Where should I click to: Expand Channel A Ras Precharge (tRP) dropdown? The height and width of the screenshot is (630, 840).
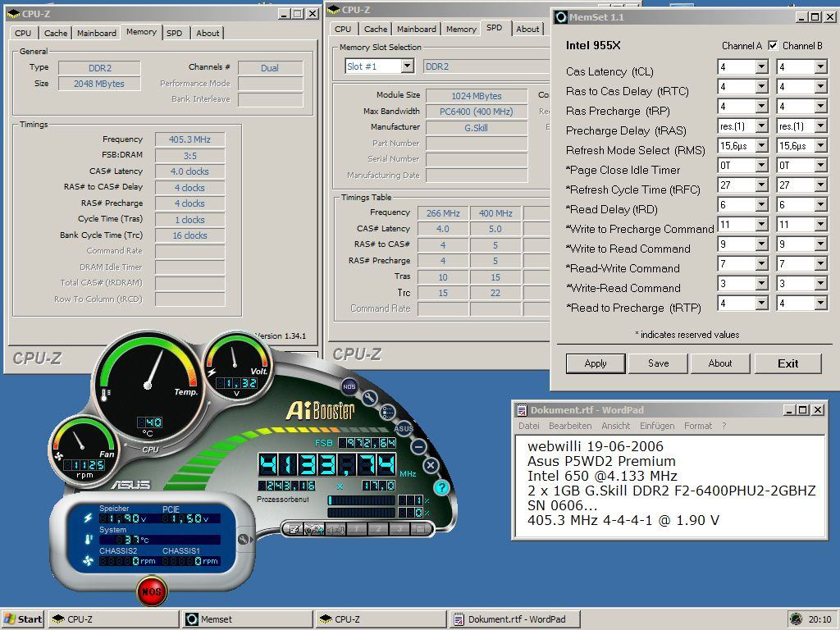(762, 106)
